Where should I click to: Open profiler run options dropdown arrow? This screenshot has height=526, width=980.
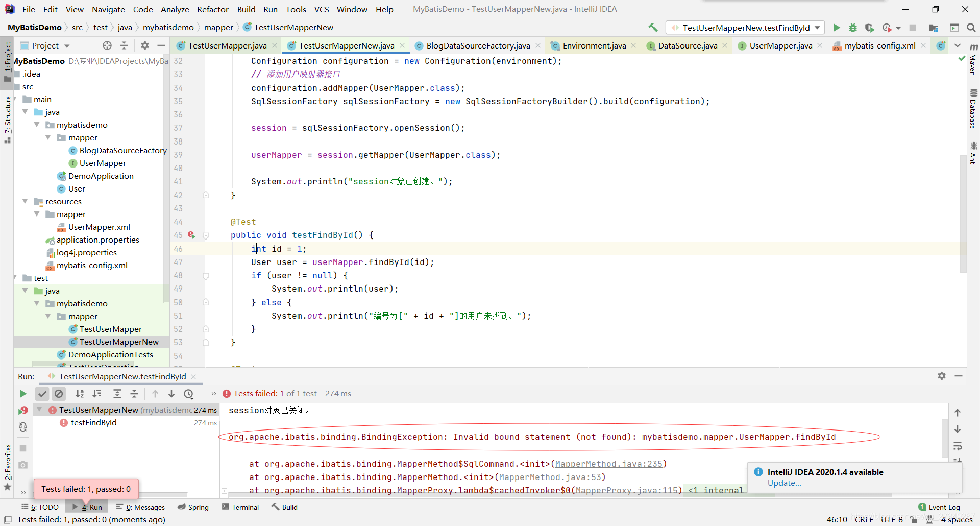coord(898,28)
